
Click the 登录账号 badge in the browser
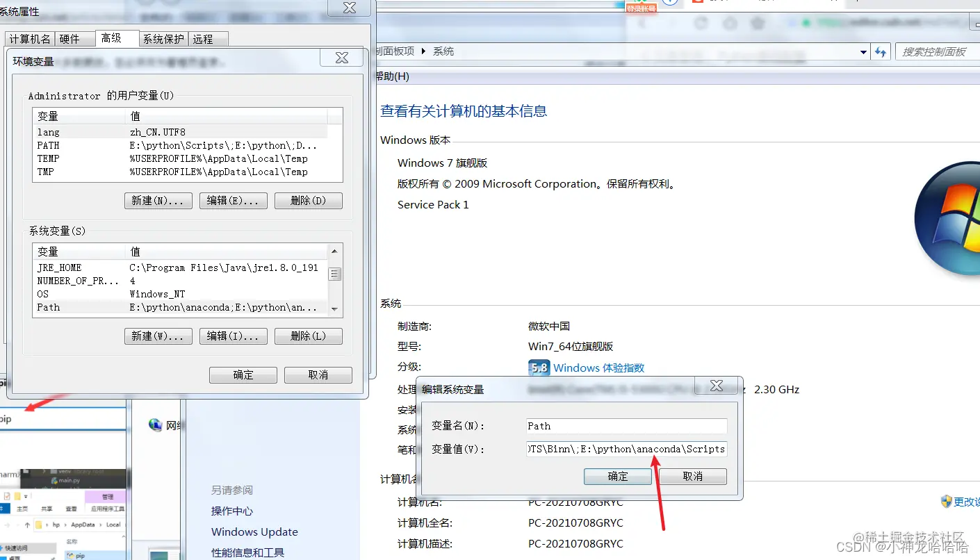point(641,8)
